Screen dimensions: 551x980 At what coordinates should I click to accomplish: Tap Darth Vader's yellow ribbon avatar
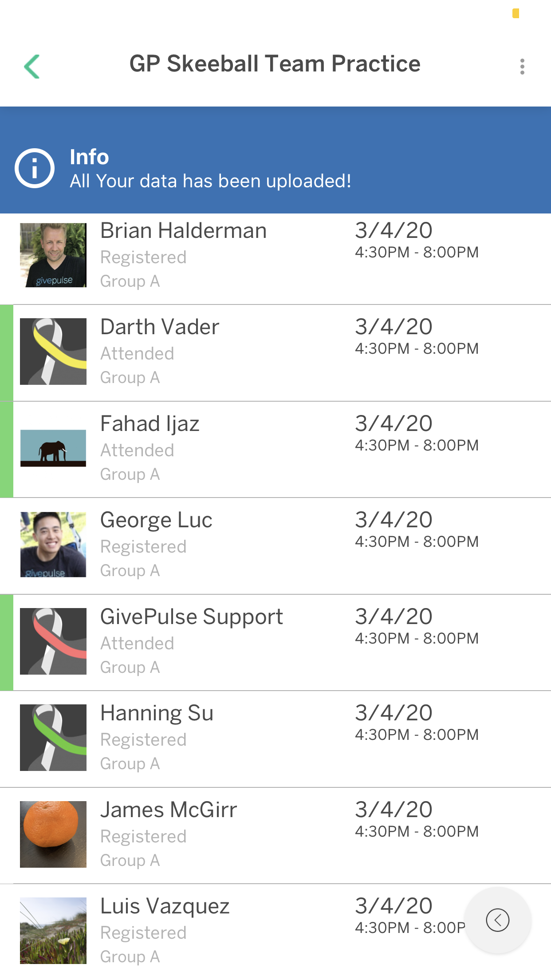[x=53, y=352]
